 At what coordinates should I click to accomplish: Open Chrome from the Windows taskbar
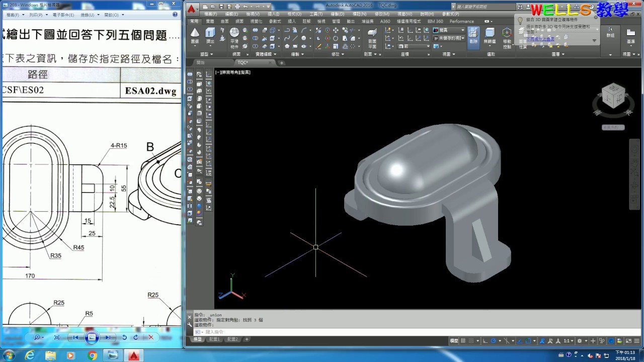[92, 355]
